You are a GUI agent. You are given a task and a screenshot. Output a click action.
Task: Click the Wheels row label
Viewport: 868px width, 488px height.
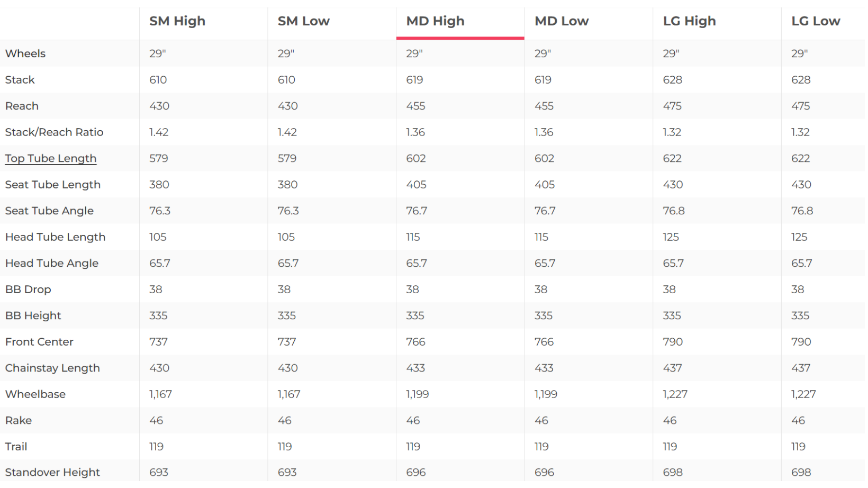click(x=25, y=53)
